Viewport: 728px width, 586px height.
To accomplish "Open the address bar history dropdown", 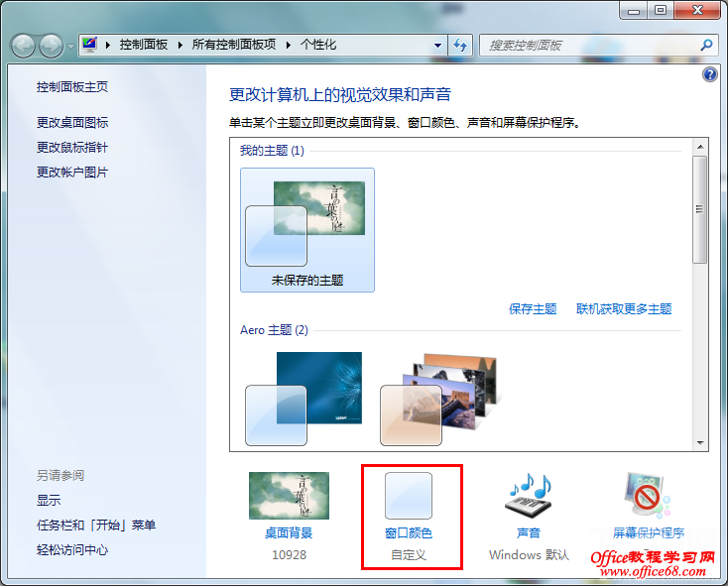I will tap(437, 46).
